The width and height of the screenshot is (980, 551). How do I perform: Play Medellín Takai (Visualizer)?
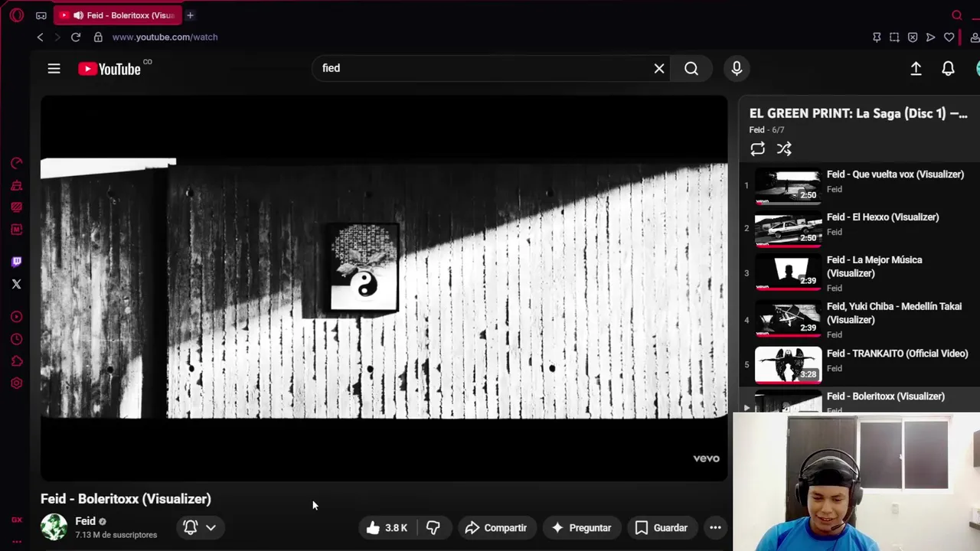[x=859, y=320]
